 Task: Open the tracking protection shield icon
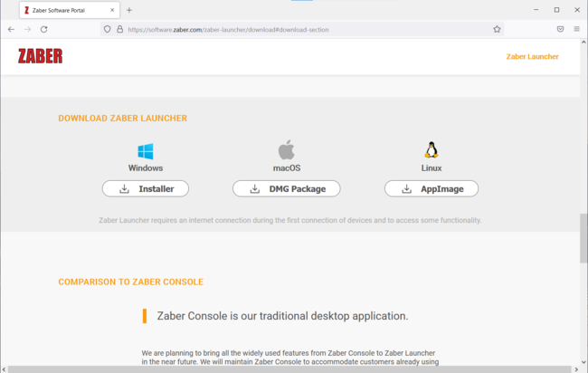coord(107,29)
